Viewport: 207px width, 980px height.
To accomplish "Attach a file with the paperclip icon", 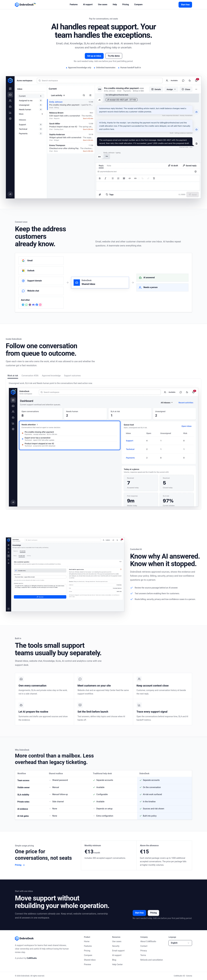I will pos(100,194).
